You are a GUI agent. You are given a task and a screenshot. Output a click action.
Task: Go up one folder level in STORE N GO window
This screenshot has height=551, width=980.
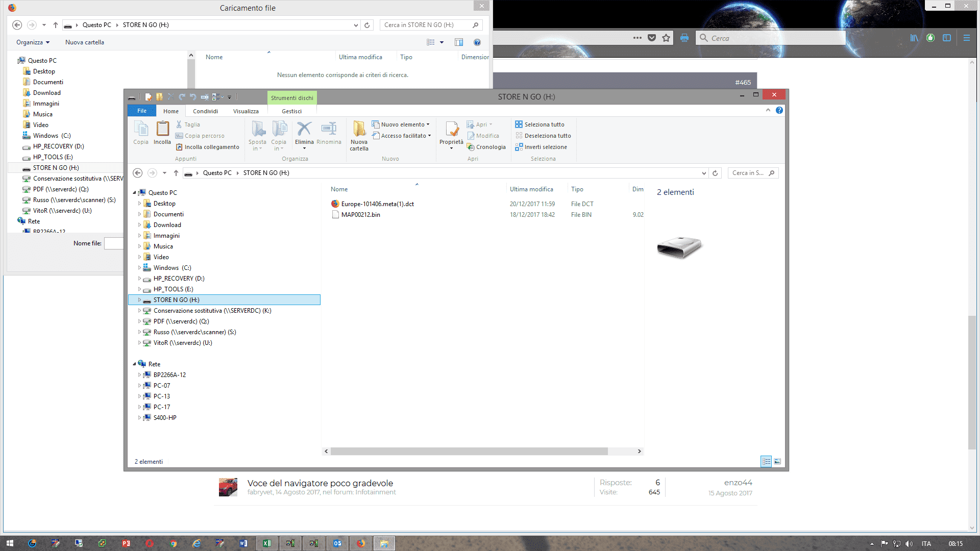point(176,173)
